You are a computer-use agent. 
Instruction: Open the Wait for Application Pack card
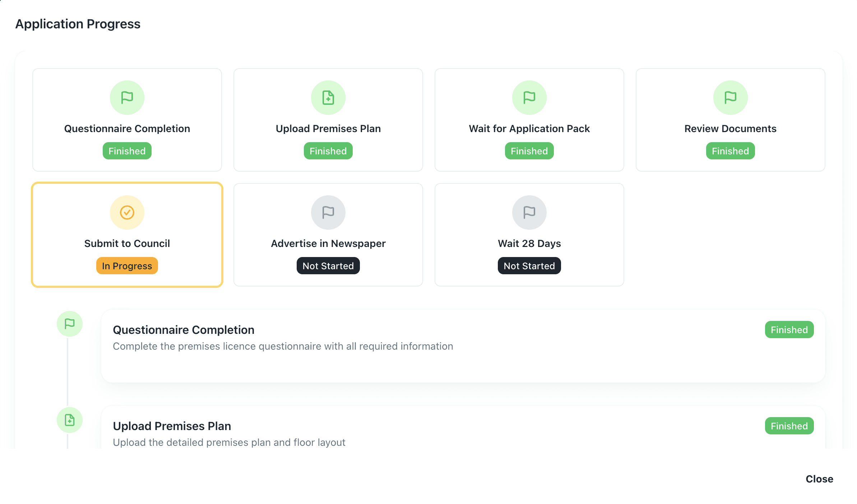(x=529, y=120)
